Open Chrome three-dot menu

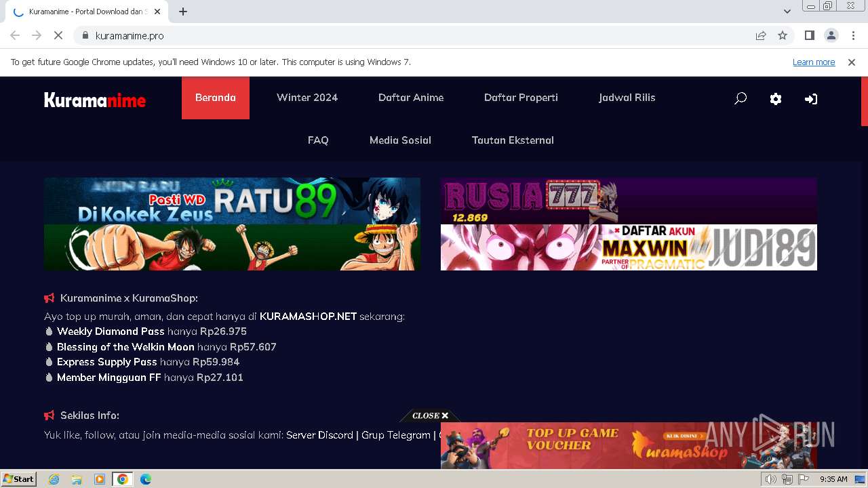pyautogui.click(x=853, y=35)
